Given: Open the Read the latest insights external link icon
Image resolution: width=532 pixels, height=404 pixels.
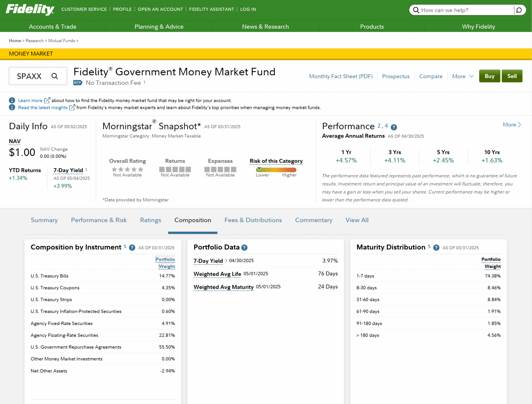Looking at the screenshot, I should pos(72,108).
